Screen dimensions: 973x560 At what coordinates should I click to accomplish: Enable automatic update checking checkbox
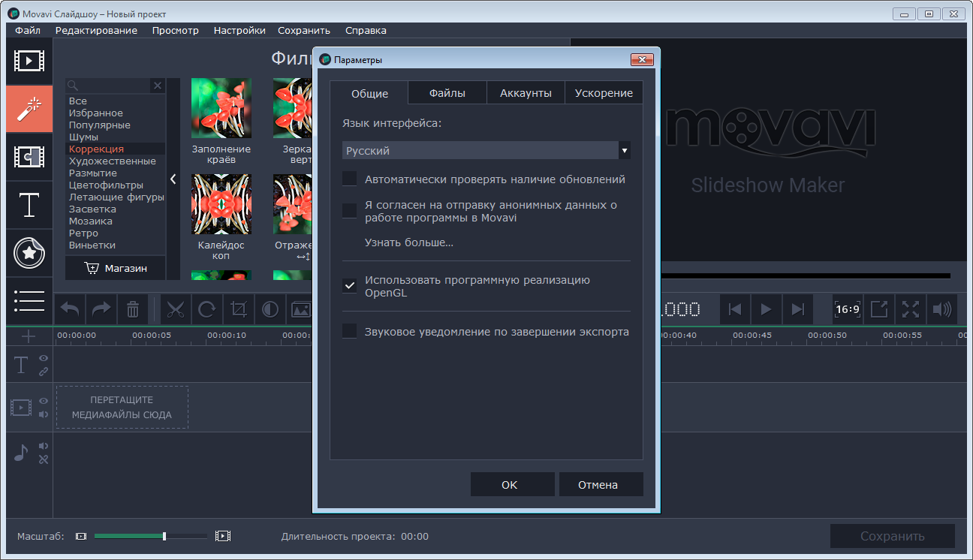(x=349, y=179)
